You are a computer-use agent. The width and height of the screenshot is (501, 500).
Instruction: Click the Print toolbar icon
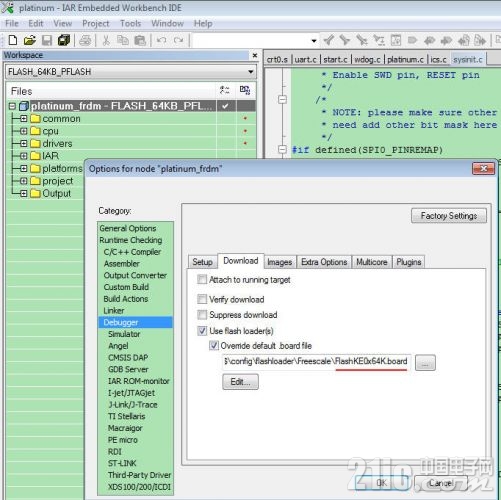coord(85,40)
